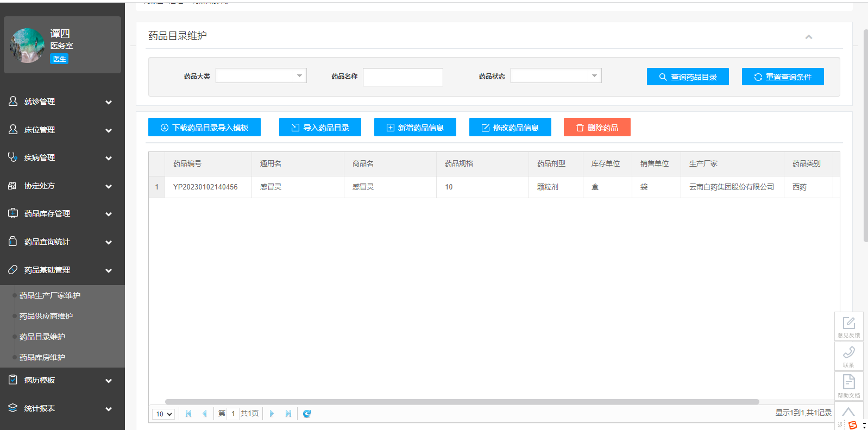Collapse the 药品目录维护 panel chevron
Viewport: 868px width, 430px height.
tap(809, 37)
